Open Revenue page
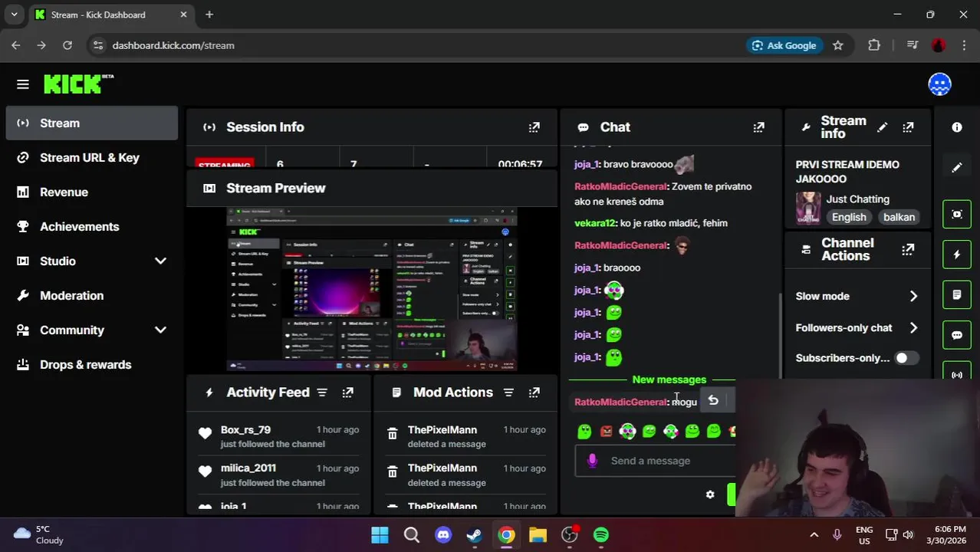Image resolution: width=980 pixels, height=552 pixels. coord(92,192)
